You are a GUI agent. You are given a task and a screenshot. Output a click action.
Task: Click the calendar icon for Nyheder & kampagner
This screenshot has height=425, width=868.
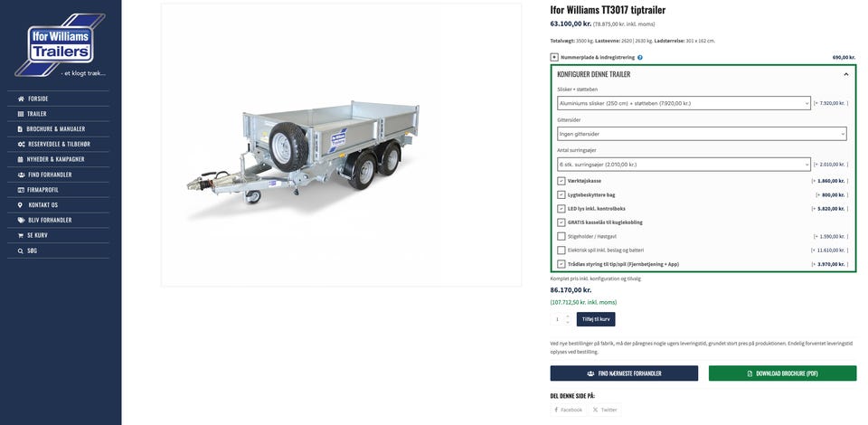pyautogui.click(x=21, y=159)
